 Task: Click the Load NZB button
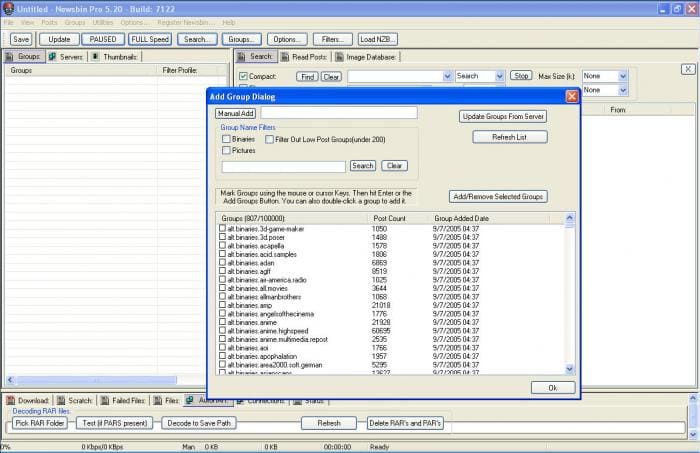tap(378, 39)
